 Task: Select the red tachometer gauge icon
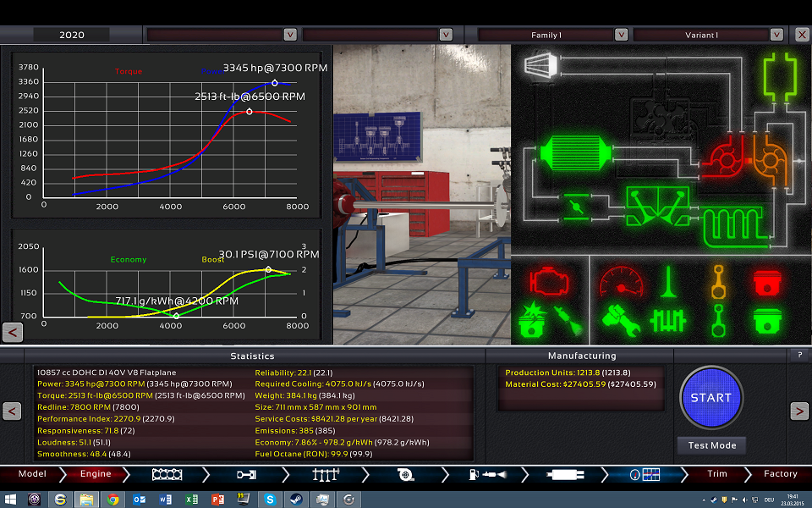pyautogui.click(x=622, y=282)
